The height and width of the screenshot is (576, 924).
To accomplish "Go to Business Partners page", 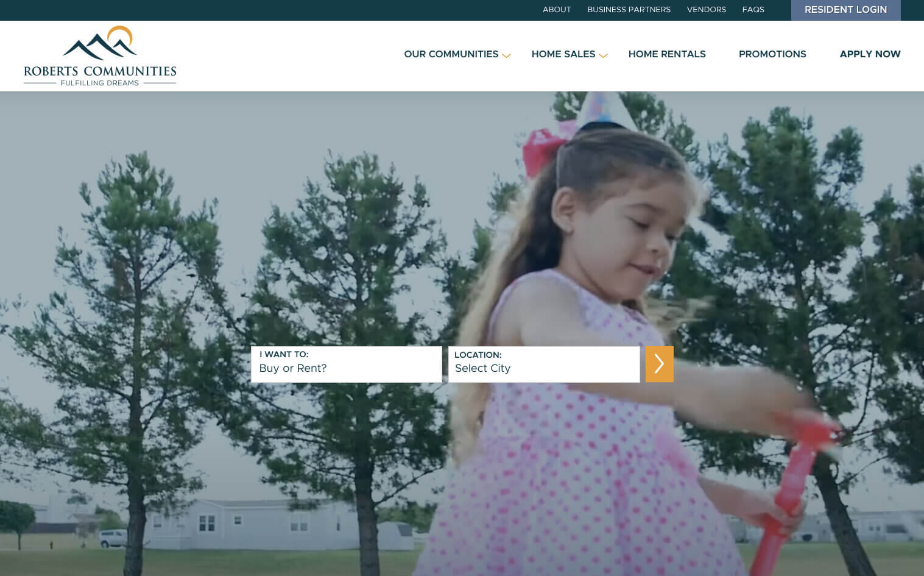I will pos(629,10).
